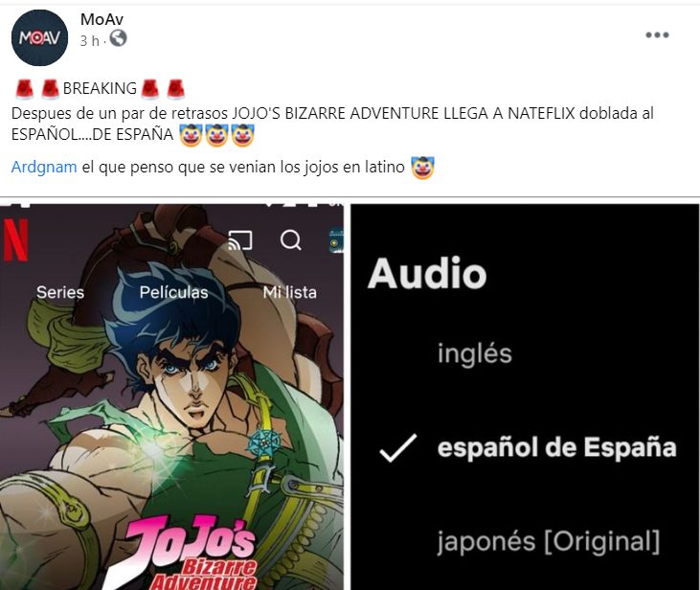Open the tagged Ardgnam profile link

pos(44,167)
